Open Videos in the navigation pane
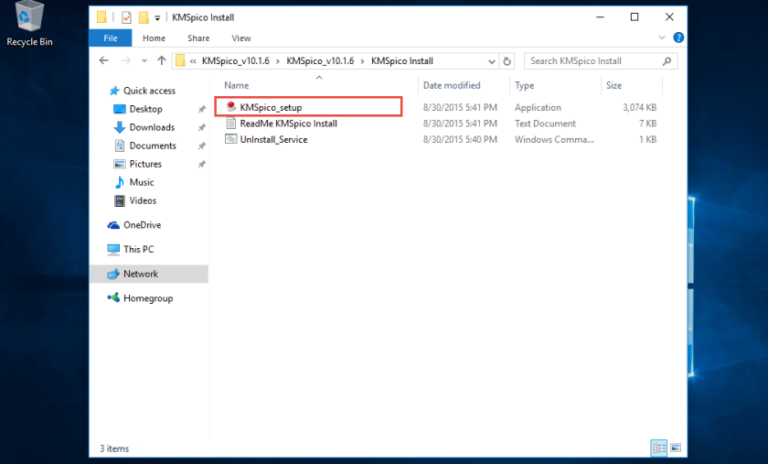The width and height of the screenshot is (768, 464). [143, 200]
